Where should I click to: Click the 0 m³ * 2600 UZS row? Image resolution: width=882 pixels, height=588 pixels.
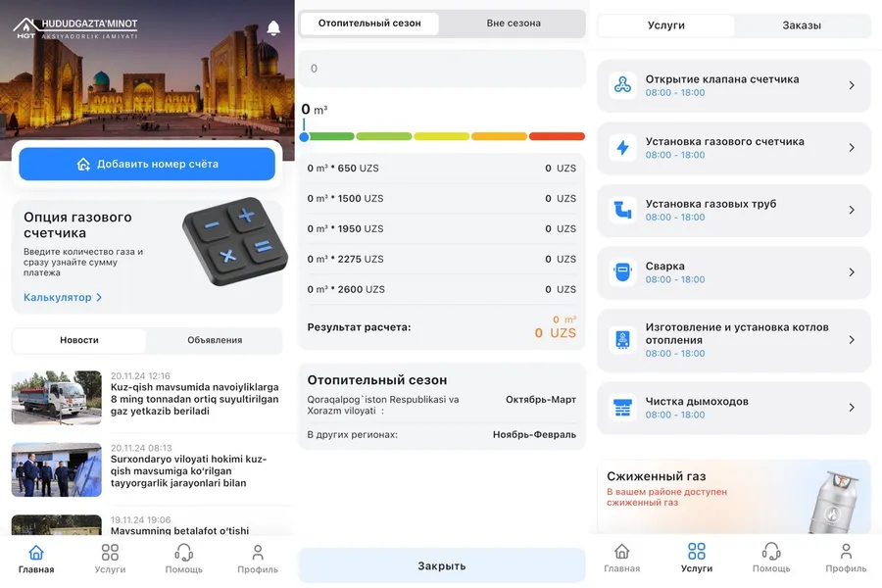pos(442,290)
